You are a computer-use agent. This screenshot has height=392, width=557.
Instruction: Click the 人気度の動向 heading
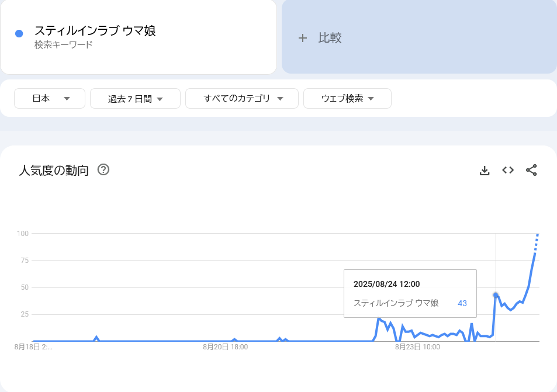coord(54,171)
